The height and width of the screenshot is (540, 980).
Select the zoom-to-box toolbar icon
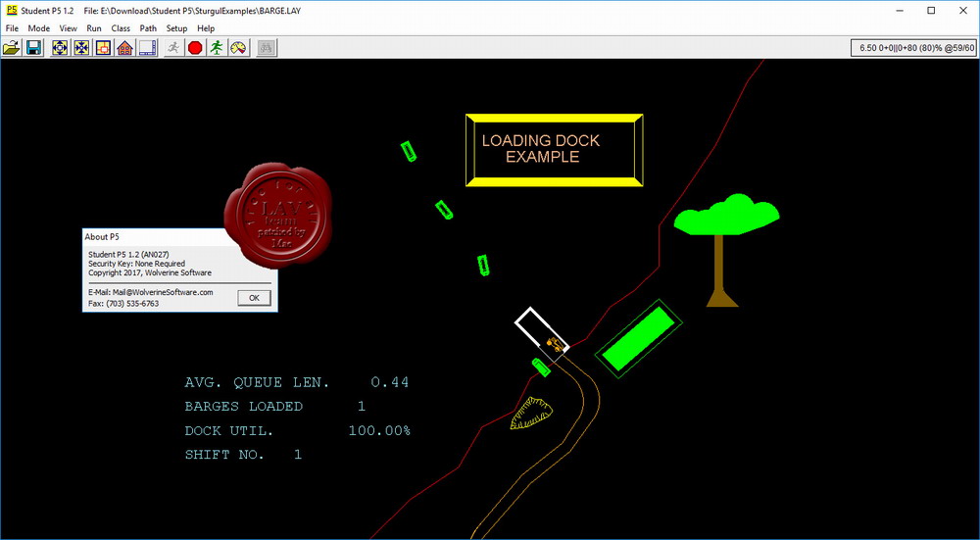tap(103, 47)
